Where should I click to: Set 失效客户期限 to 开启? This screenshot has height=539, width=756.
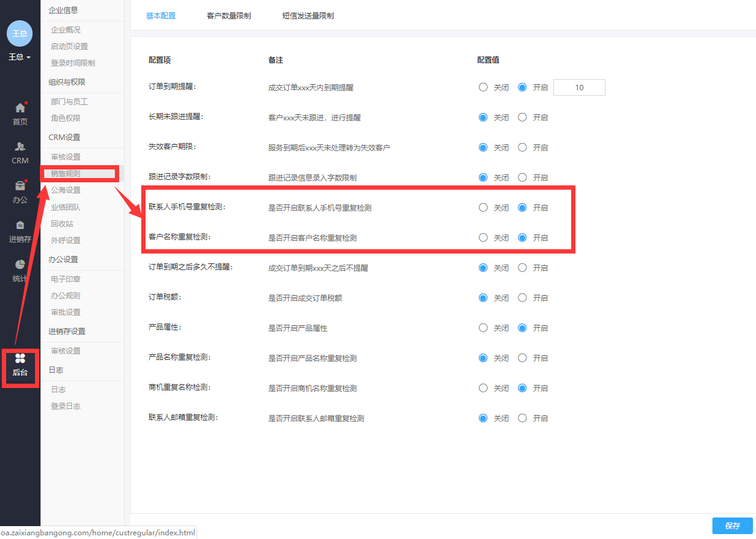[x=523, y=147]
